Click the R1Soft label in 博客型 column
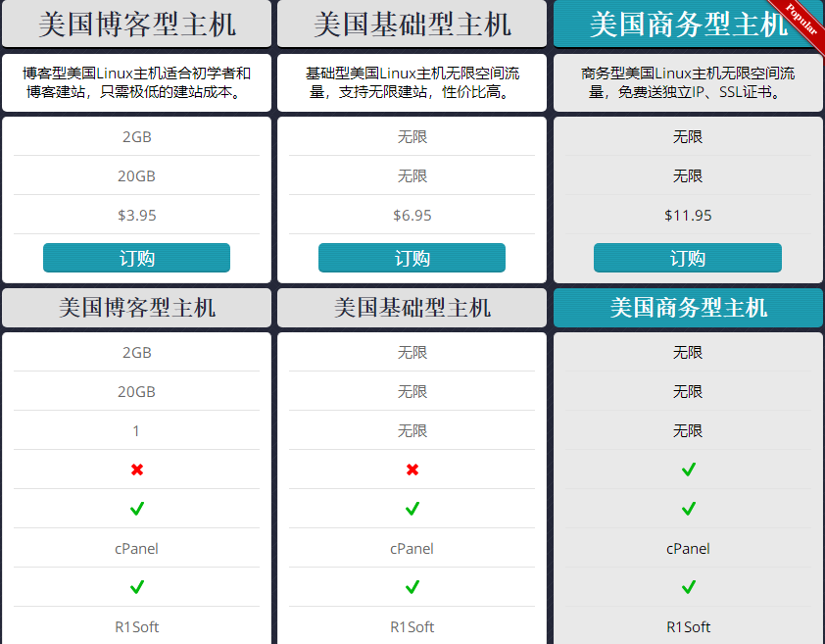825x644 pixels. pyautogui.click(x=137, y=626)
